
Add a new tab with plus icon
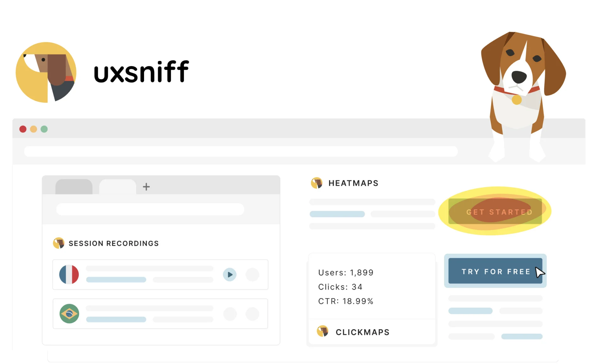[146, 187]
